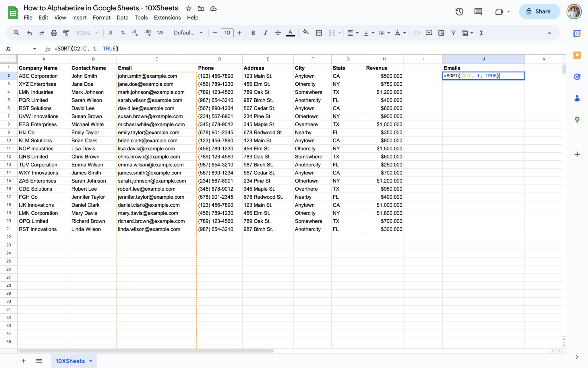Open the 10XSheets tab dropdown arrow

tap(91, 361)
